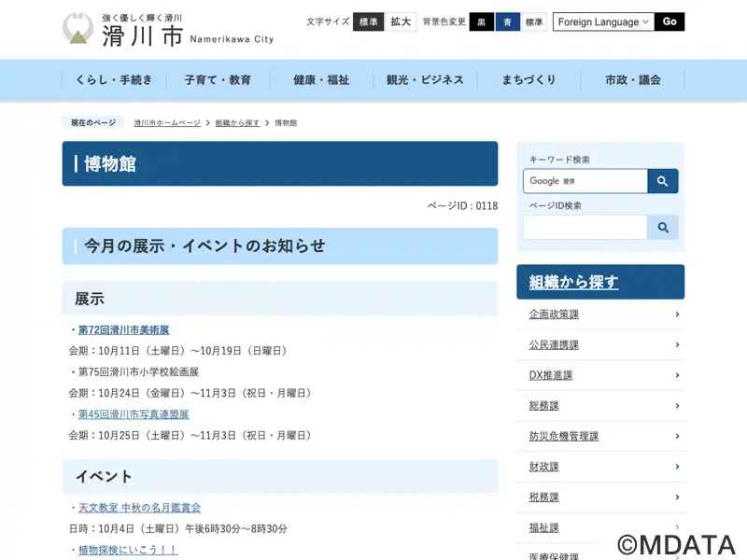The height and width of the screenshot is (560, 747).
Task: Open the 第72回滑川市美術展 link
Action: [x=123, y=330]
